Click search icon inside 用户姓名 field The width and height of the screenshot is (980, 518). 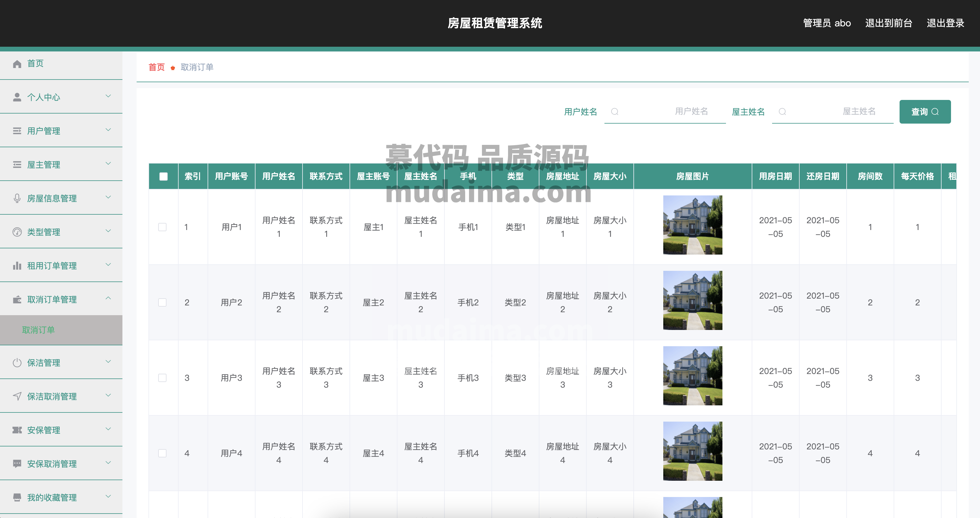(614, 111)
